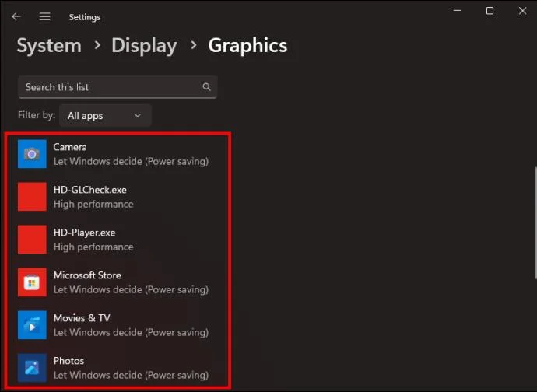Click power saving text under Camera
Viewport: 537px width, 392px height.
click(132, 162)
